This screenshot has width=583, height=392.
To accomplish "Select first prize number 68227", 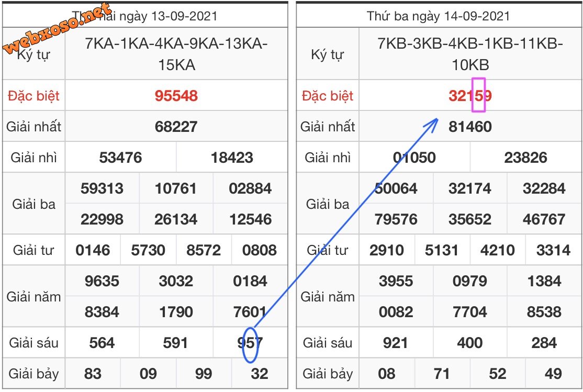I will (x=176, y=127).
